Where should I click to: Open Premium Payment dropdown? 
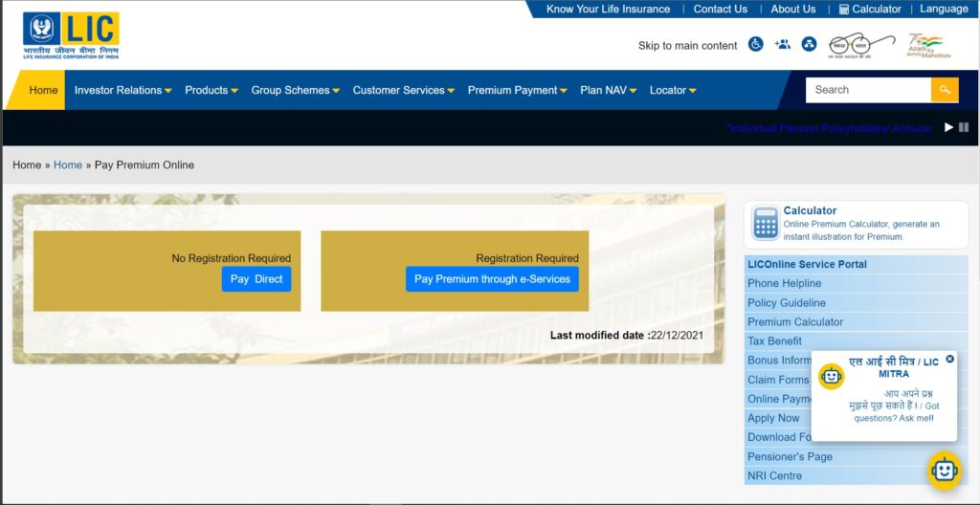point(518,90)
